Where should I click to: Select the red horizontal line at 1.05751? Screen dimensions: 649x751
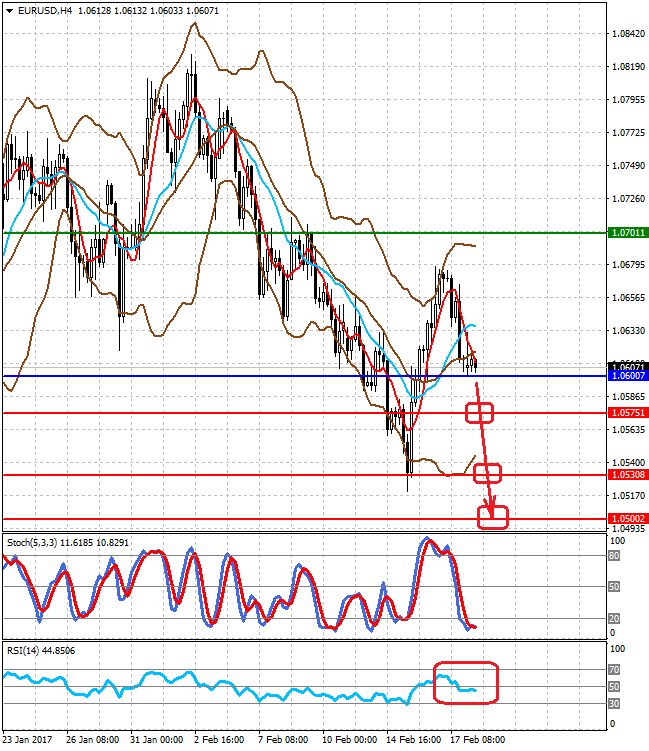[305, 413]
